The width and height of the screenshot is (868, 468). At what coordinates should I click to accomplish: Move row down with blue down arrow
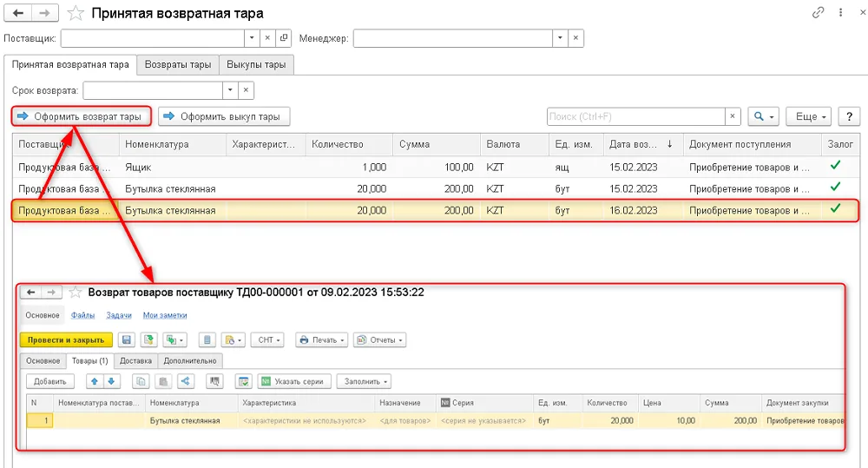pos(111,381)
